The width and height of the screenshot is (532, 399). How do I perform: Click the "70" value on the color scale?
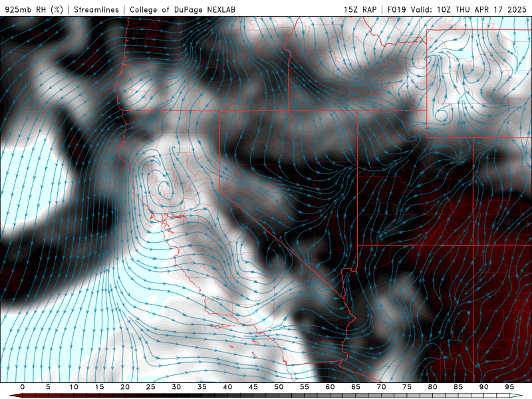pyautogui.click(x=381, y=387)
